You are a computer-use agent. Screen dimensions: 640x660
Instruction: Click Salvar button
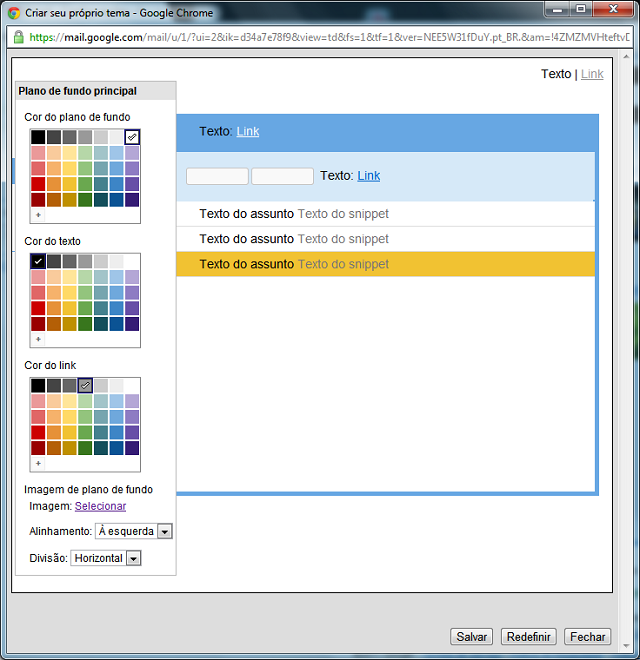coord(472,636)
